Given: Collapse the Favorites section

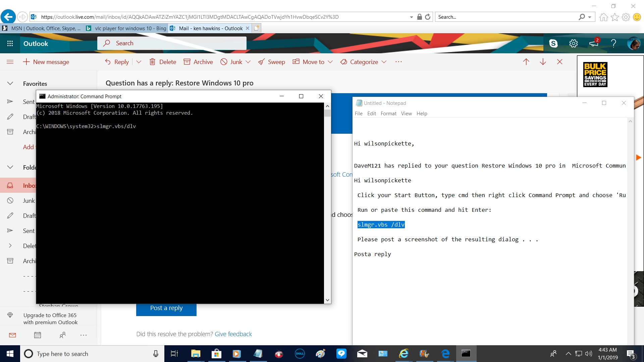Looking at the screenshot, I should pyautogui.click(x=10, y=83).
